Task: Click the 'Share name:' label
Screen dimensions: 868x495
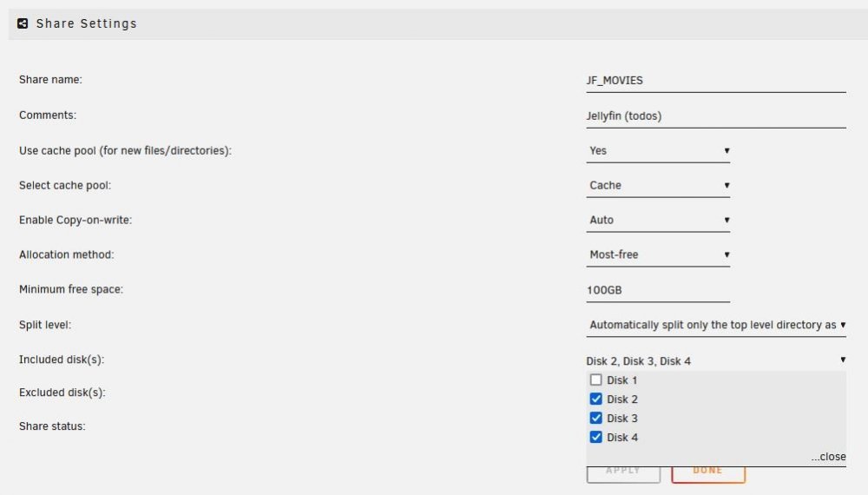Action: [x=50, y=80]
